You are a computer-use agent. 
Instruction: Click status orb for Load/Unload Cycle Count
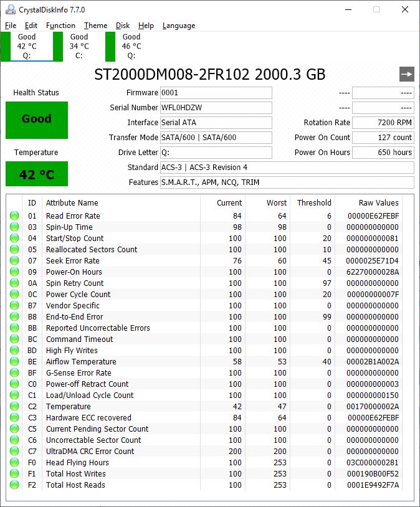(x=14, y=395)
